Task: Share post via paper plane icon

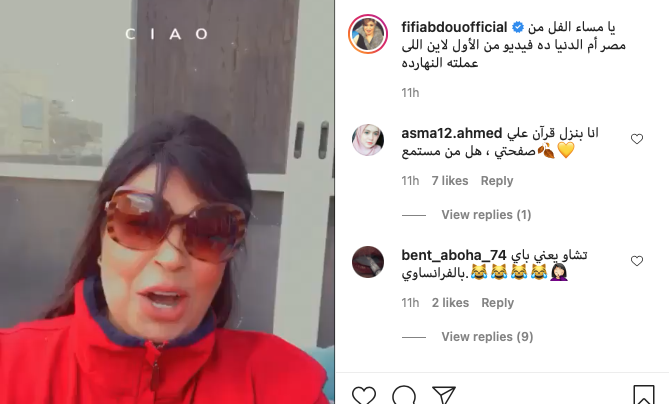Action: [443, 395]
